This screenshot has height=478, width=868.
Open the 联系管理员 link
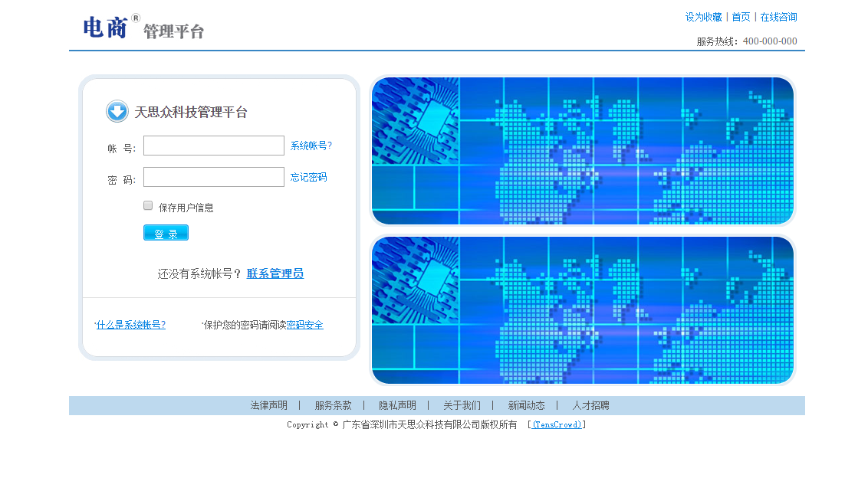coord(274,273)
